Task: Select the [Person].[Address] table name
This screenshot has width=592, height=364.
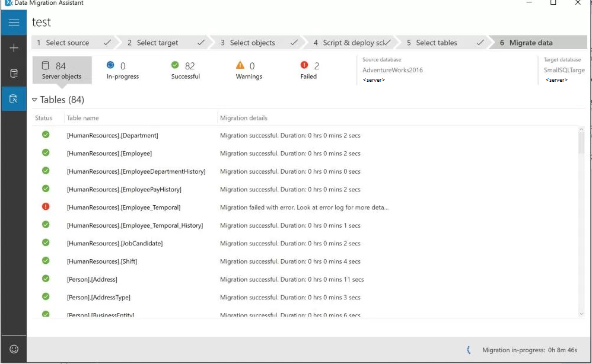Action: (x=92, y=279)
